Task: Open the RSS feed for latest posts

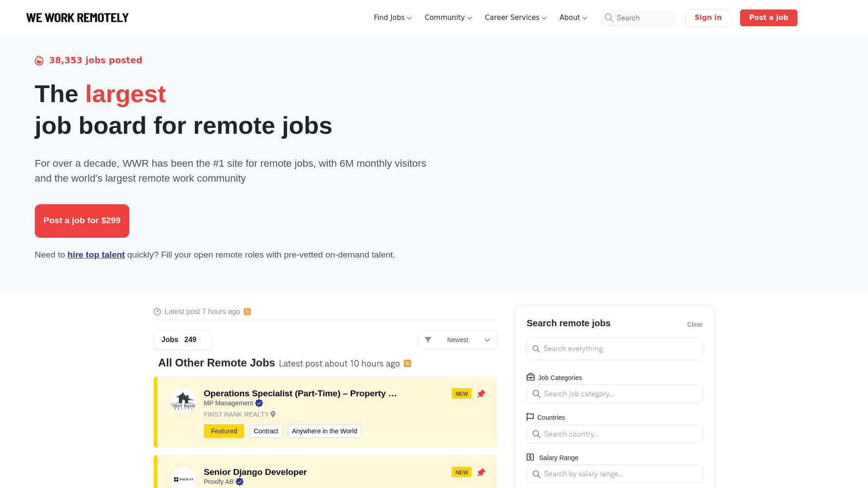Action: coord(247,311)
